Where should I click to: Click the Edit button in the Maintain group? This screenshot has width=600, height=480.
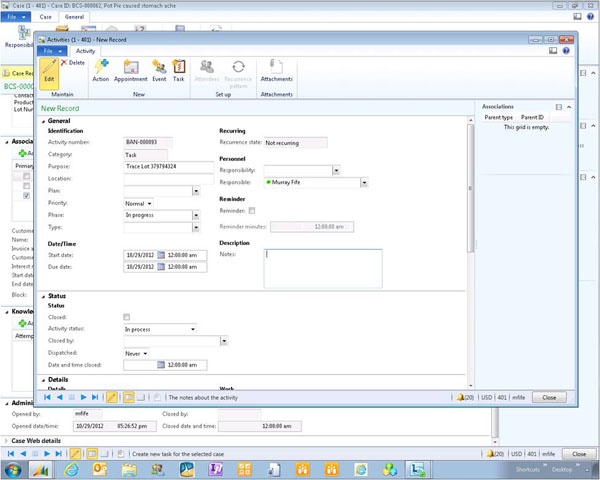click(x=48, y=70)
